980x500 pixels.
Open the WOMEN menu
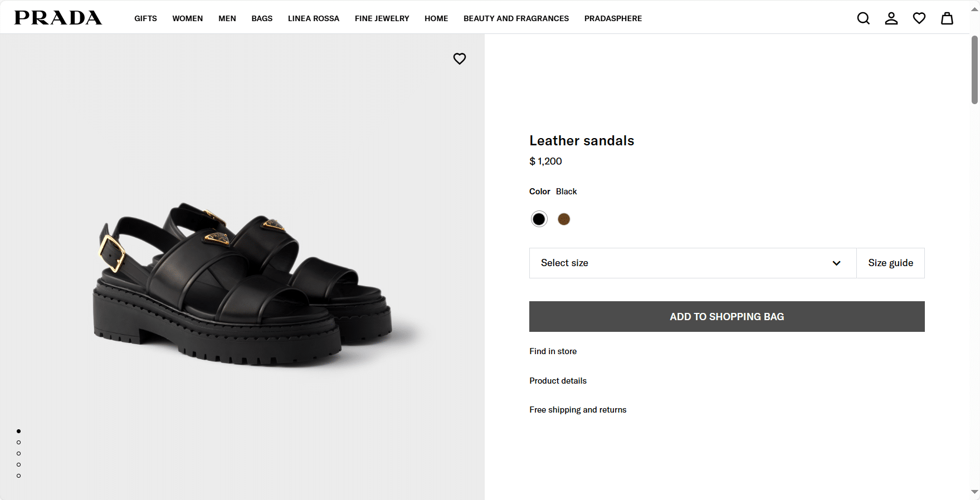pyautogui.click(x=187, y=18)
